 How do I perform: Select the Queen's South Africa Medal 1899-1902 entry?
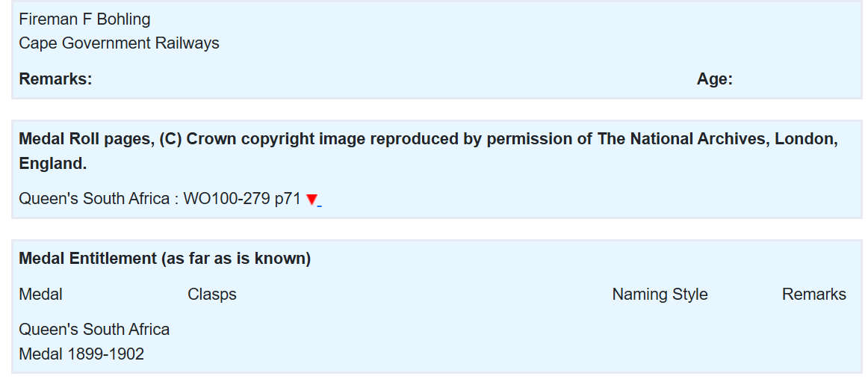coord(94,342)
